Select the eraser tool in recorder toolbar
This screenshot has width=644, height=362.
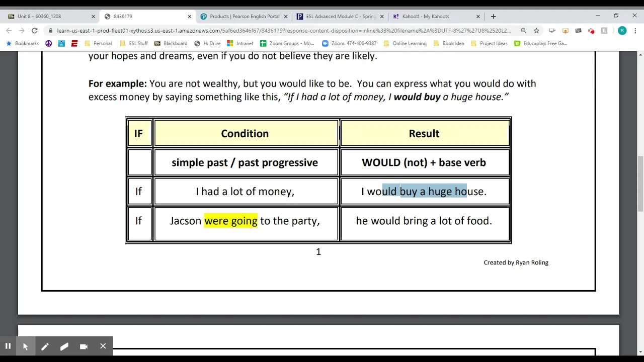(64, 346)
